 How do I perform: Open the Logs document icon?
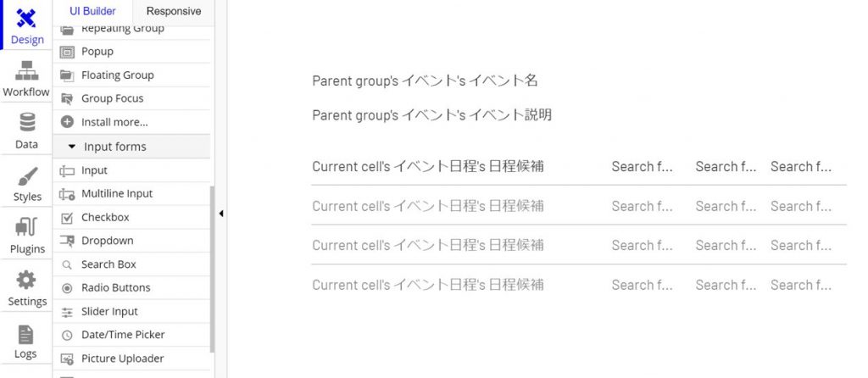pyautogui.click(x=25, y=334)
